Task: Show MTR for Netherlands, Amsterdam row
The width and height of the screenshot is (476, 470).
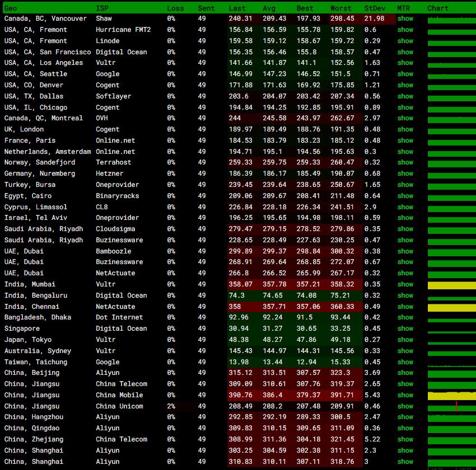Action: (x=405, y=152)
